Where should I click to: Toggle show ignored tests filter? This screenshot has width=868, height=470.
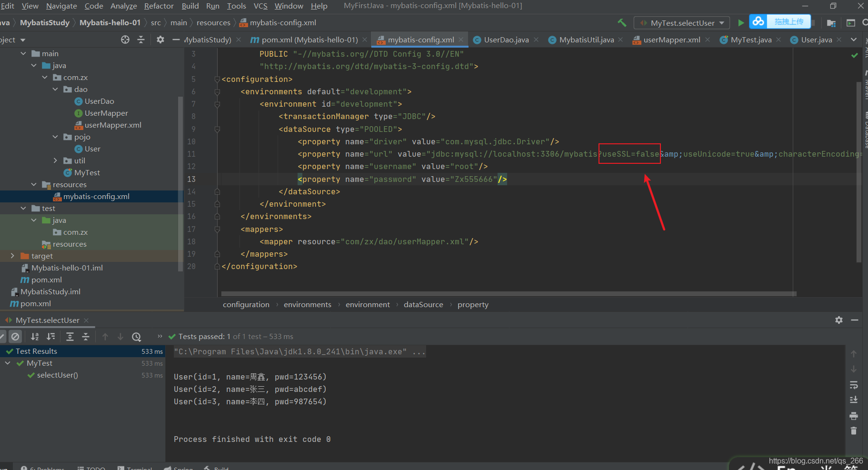pos(15,336)
